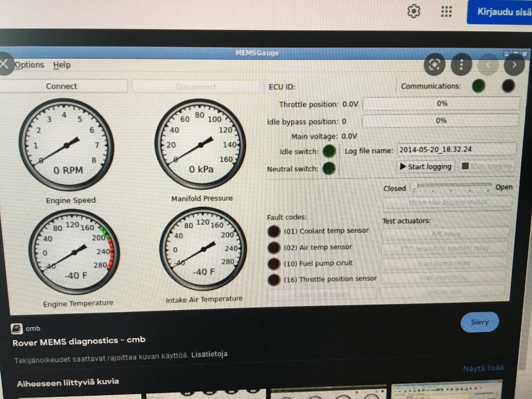Open the Lisätietoja copyright info link
Viewport: 532px width, 399px height.
pos(209,354)
